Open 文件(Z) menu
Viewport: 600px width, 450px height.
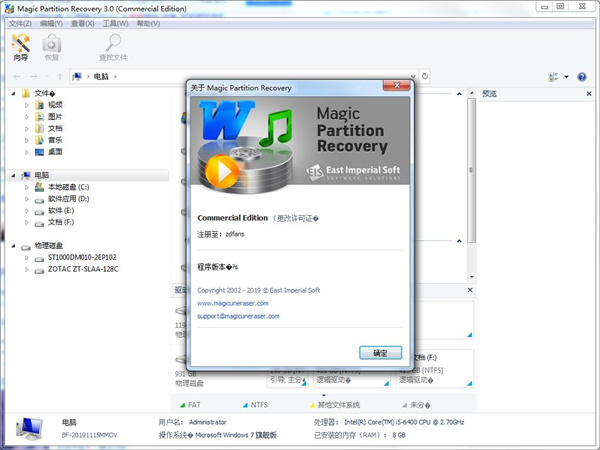20,24
